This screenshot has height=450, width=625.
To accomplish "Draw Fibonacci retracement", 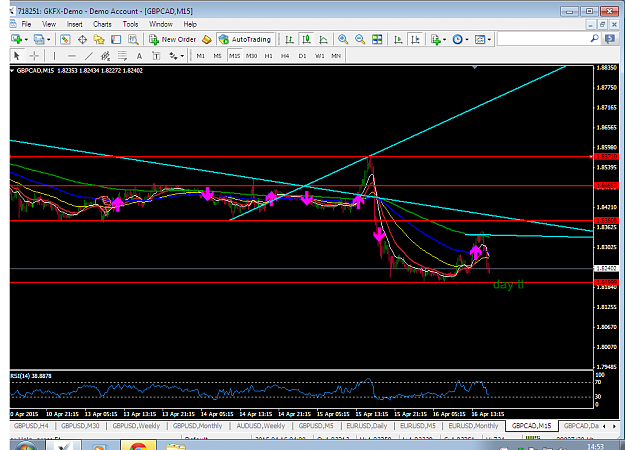I will click(x=122, y=56).
